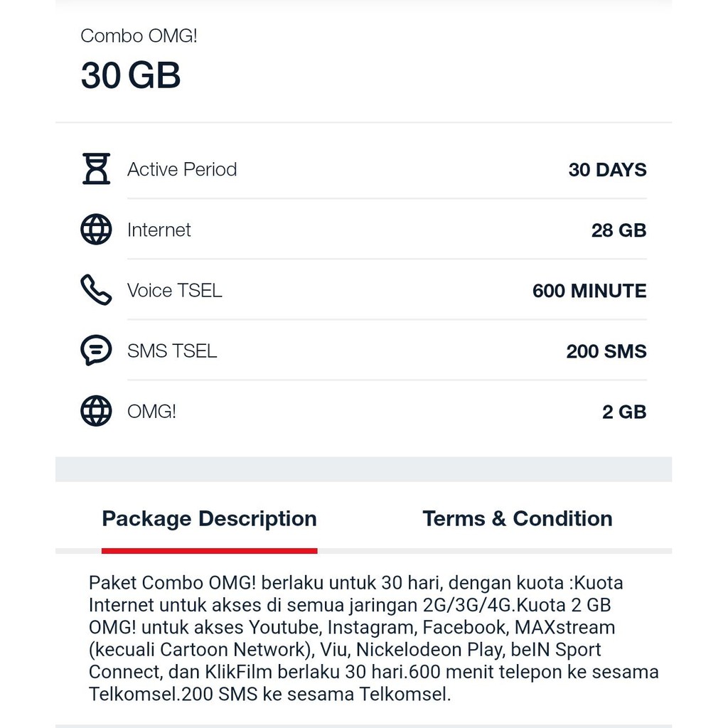Click the phone icon for Voice TSEL
The image size is (728, 728).
click(x=96, y=290)
